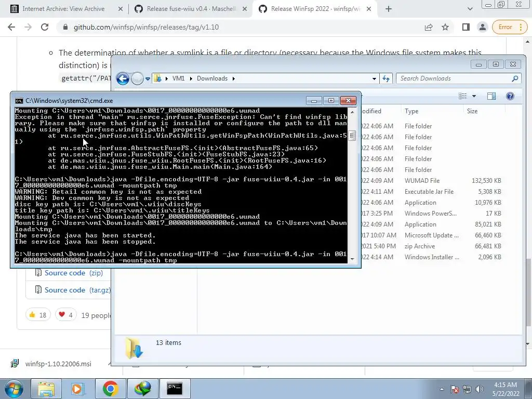Viewport: 532px width, 399px height.
Task: Open Windows Media Player taskbar icon
Action: click(x=78, y=388)
